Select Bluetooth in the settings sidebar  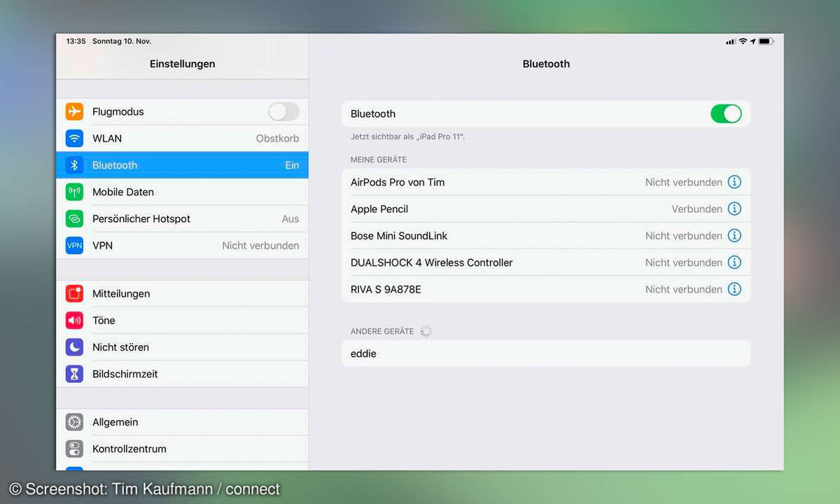click(182, 165)
